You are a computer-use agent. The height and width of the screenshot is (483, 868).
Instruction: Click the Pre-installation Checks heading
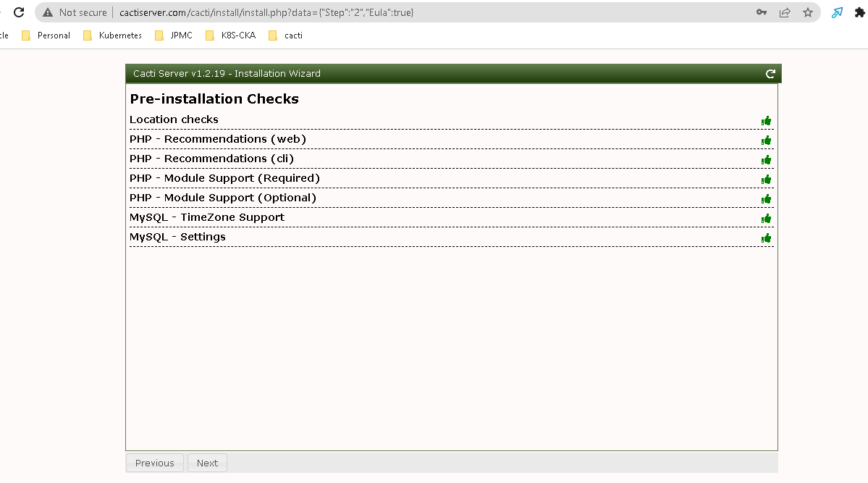pyautogui.click(x=214, y=98)
